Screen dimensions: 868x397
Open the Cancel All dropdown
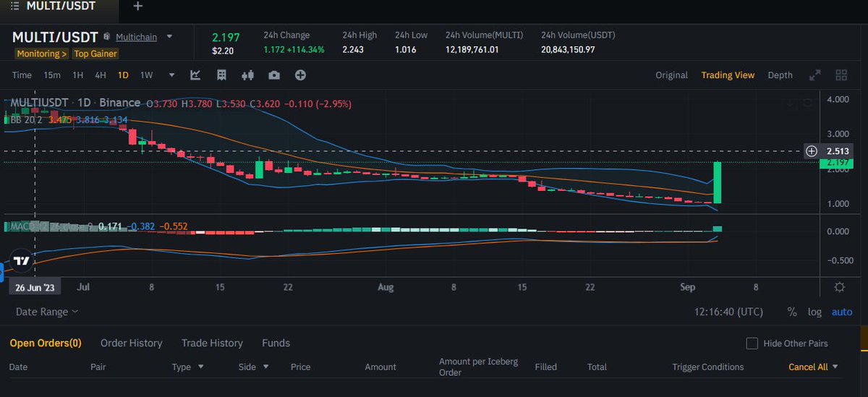point(814,367)
